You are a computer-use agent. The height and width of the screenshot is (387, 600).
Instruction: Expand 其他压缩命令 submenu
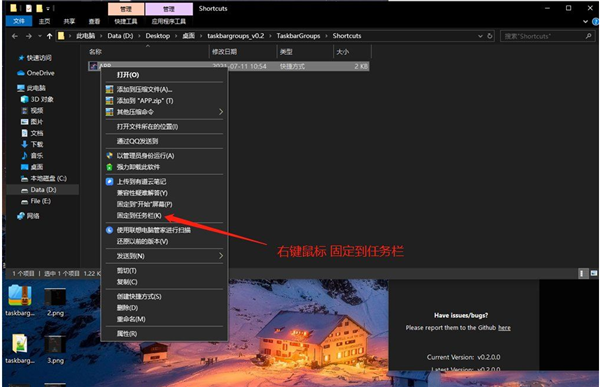165,112
